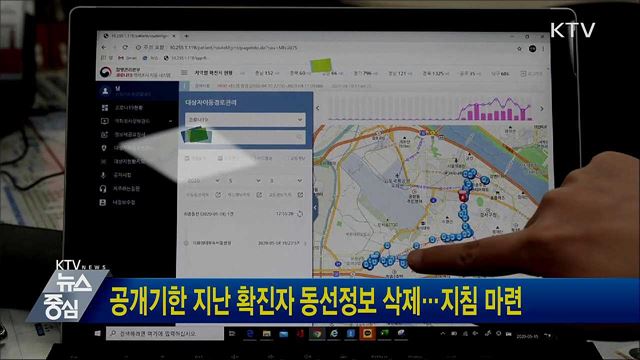Open a new browser tab

[x=186, y=36]
